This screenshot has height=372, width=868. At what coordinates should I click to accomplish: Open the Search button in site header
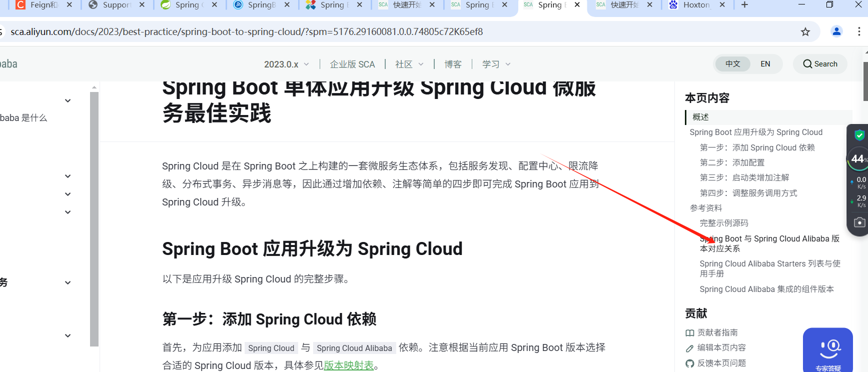click(x=820, y=64)
